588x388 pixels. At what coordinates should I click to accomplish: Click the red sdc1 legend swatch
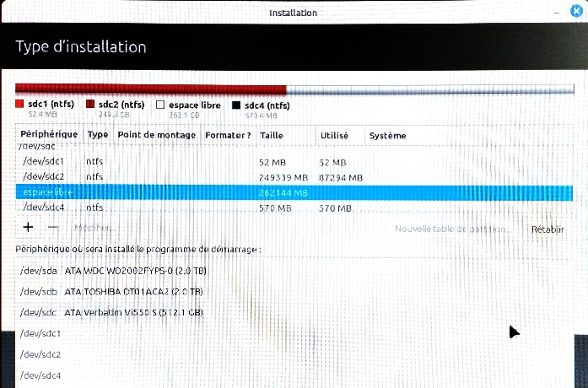[20, 105]
